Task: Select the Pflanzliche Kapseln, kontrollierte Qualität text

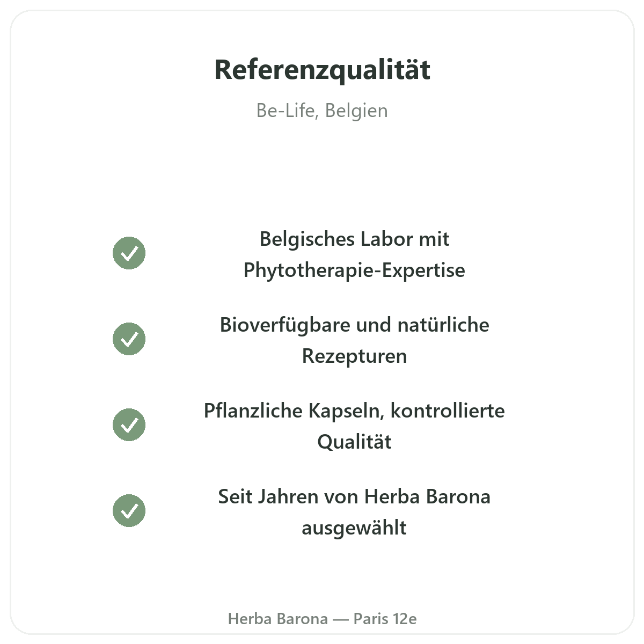Action: (x=354, y=426)
